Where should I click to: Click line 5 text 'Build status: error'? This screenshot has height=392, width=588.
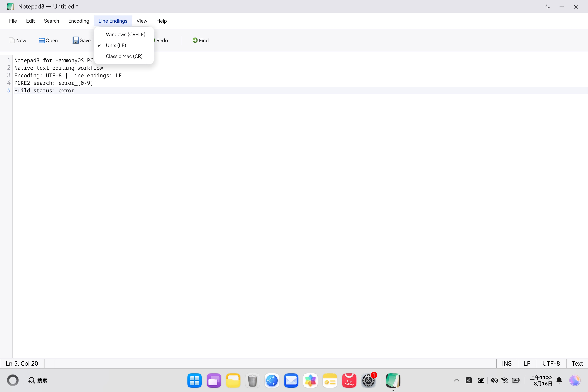tap(44, 90)
